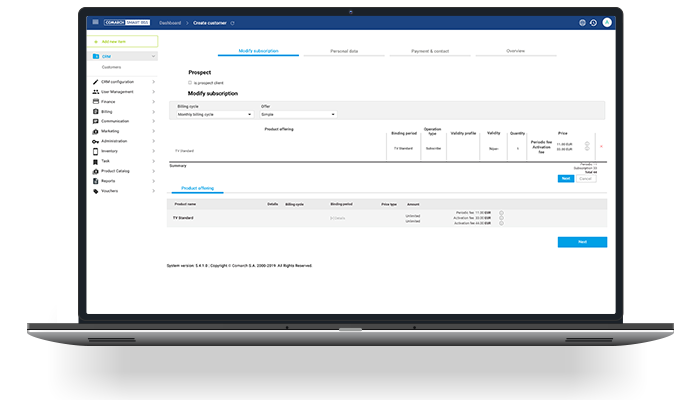Viewport: 700px width, 400px height.
Task: Click the Dashboard breadcrumb link
Action: coord(170,22)
